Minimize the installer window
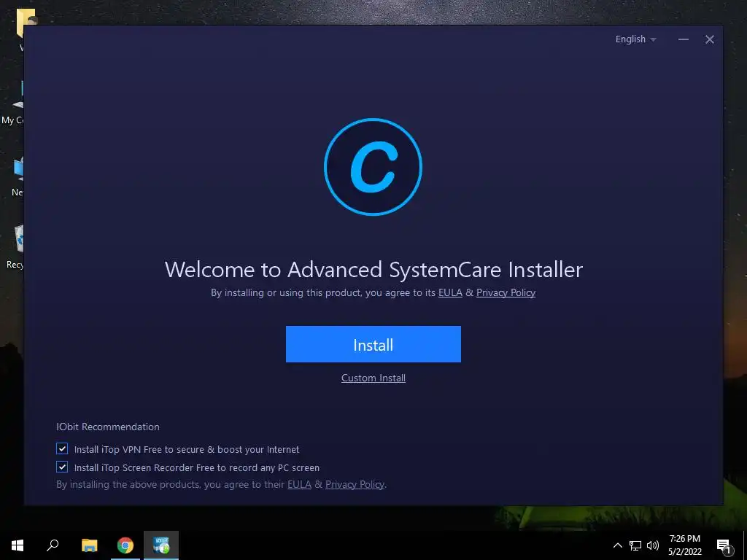 683,39
